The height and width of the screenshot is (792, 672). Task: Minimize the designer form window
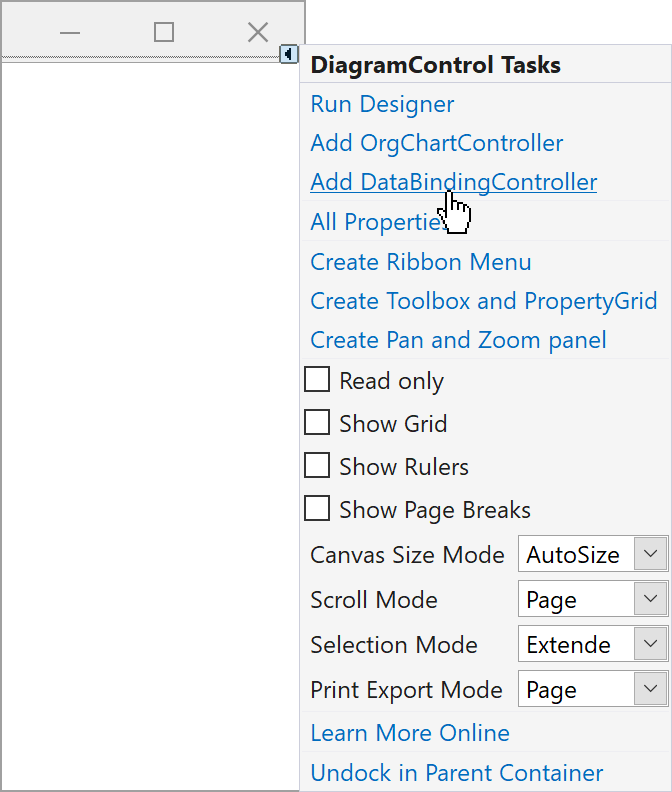click(69, 32)
